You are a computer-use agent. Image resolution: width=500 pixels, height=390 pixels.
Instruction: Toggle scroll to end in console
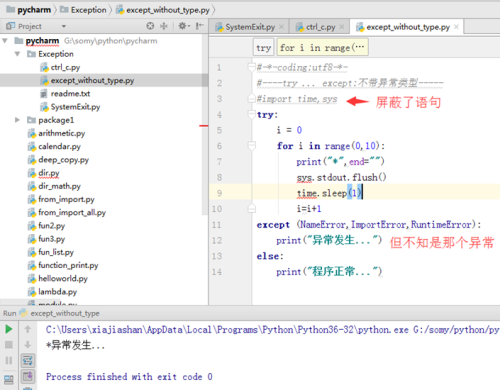(28, 376)
